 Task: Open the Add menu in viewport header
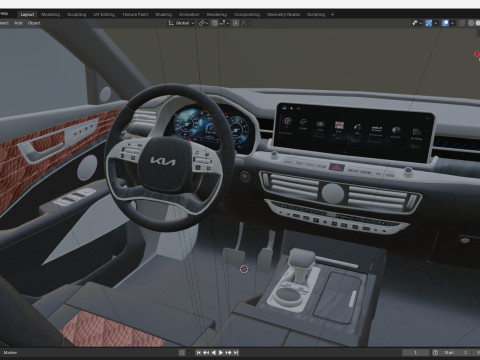(x=18, y=23)
